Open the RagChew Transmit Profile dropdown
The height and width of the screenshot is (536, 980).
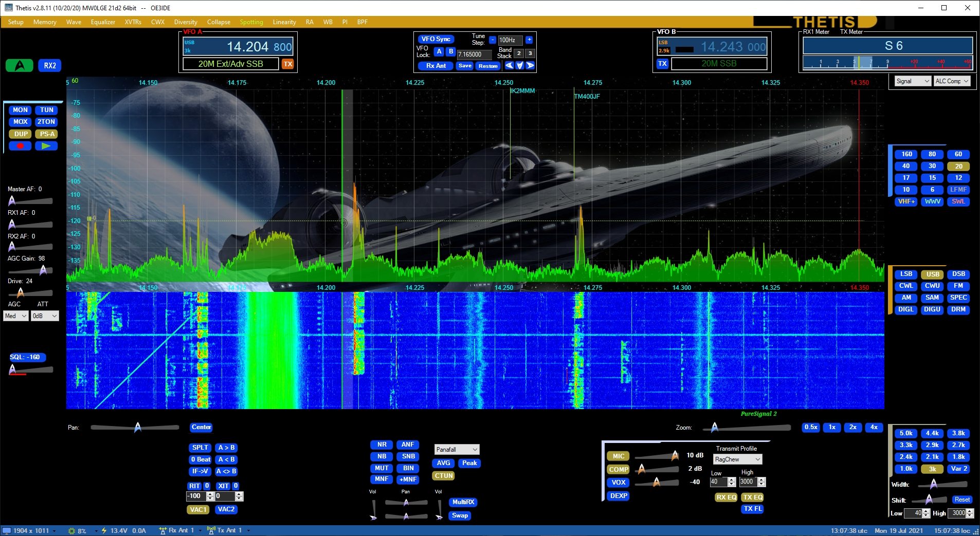[x=736, y=459]
